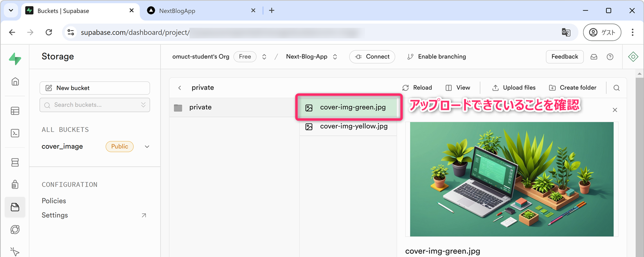
Task: Open the Database sidebar icon
Action: (15, 162)
